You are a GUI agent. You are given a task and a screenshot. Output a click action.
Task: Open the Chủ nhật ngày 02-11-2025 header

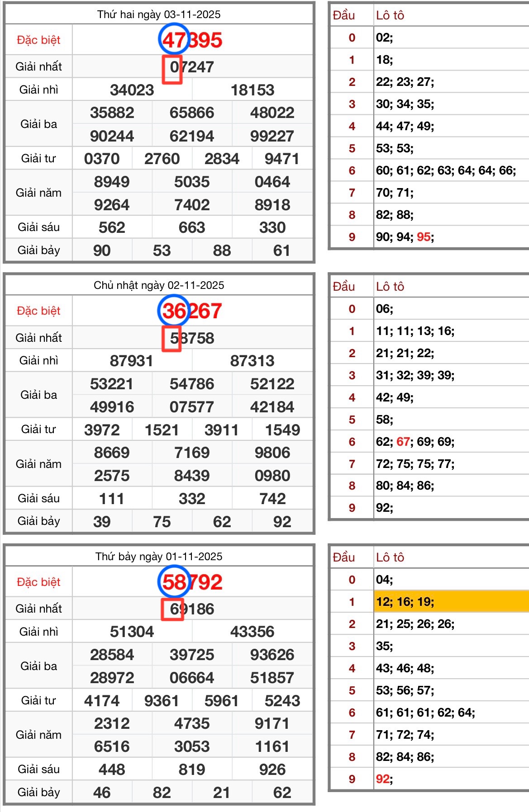coord(159,285)
